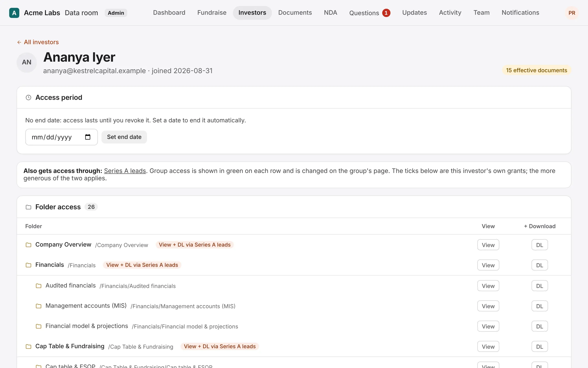Toggle DL access for Financial model & projections
588x368 pixels.
point(540,326)
